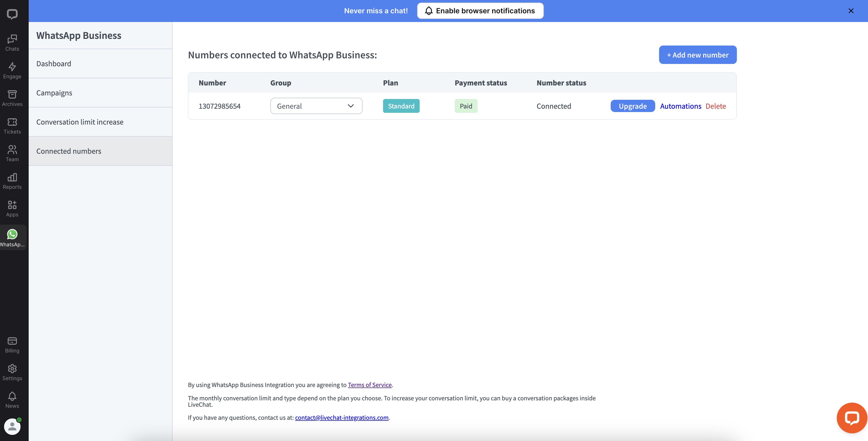Click the Terms of Service link

[x=369, y=384]
